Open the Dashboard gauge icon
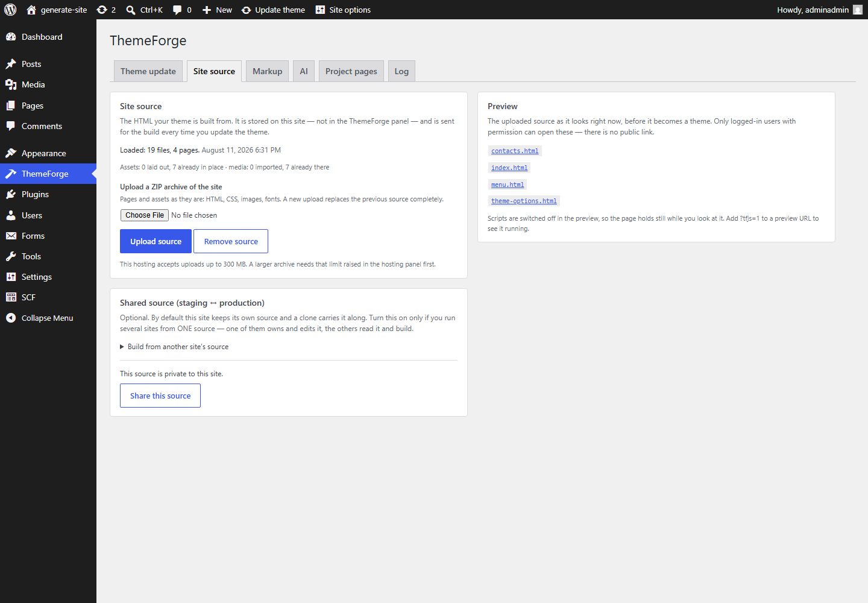Screen dimensions: 868x603 pos(11,37)
